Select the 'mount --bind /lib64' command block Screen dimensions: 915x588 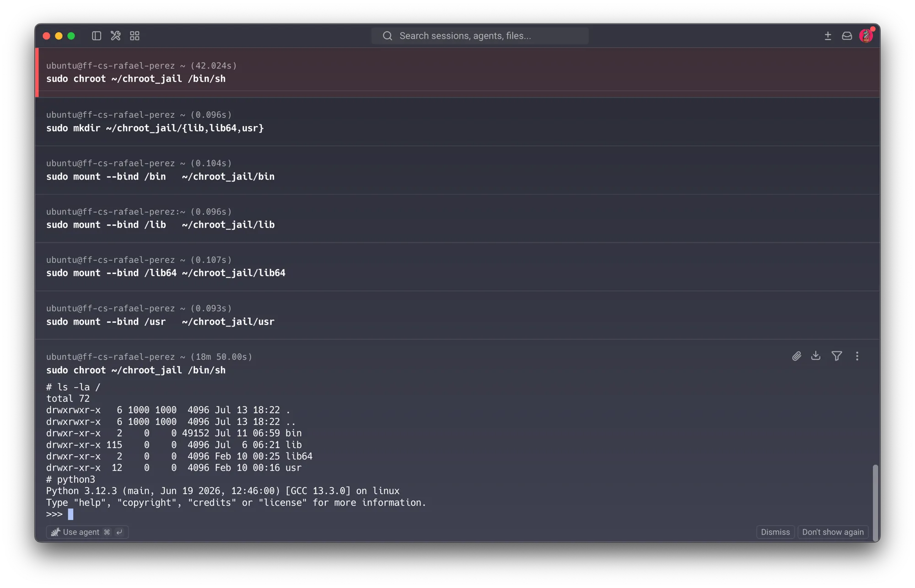[457, 267]
